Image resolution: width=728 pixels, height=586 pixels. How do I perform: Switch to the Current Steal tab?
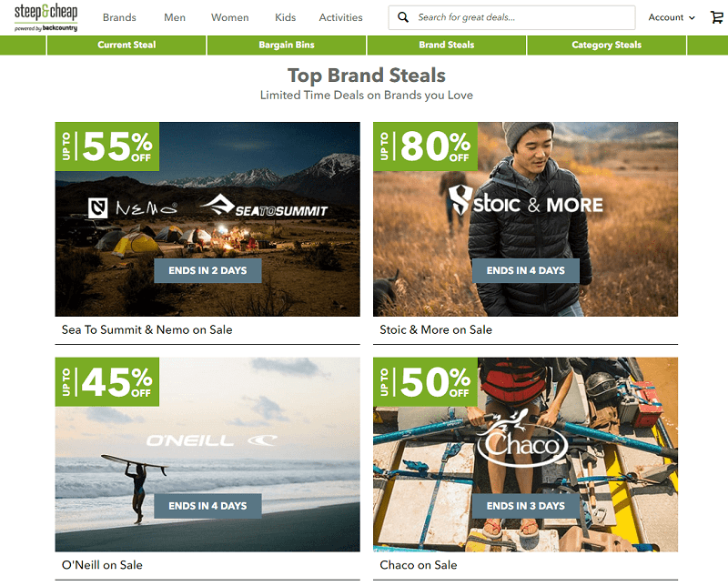click(x=126, y=45)
